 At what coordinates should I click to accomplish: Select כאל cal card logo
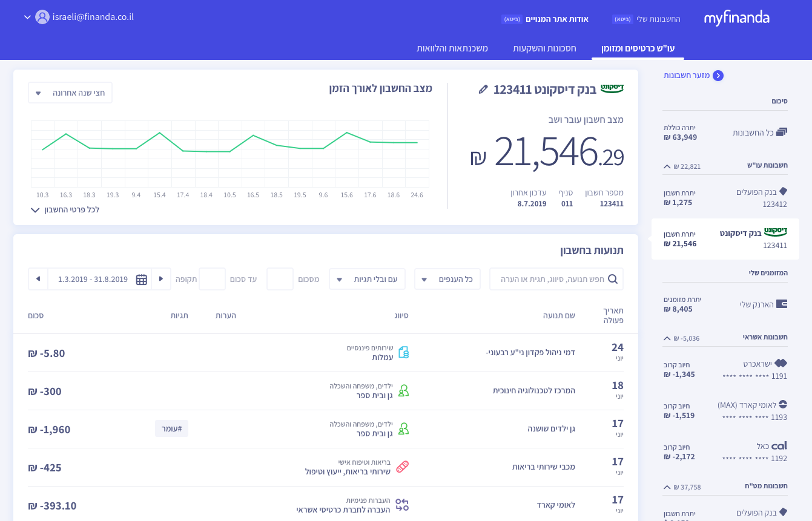click(780, 445)
